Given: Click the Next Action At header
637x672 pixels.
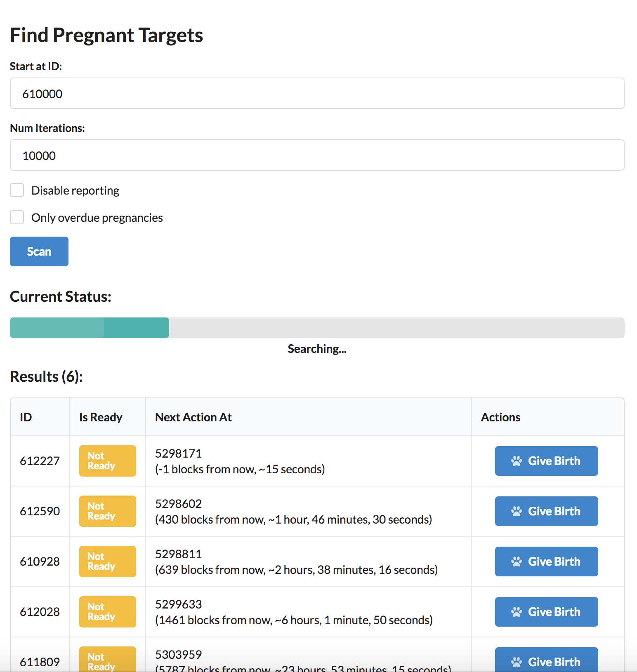Looking at the screenshot, I should [x=193, y=417].
